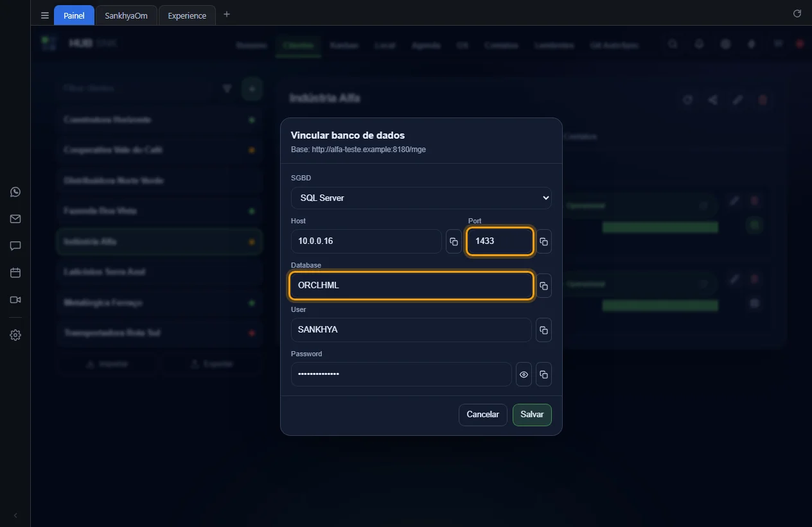
Task: Open the SGBD dropdown showing SQL Server
Action: (421, 198)
